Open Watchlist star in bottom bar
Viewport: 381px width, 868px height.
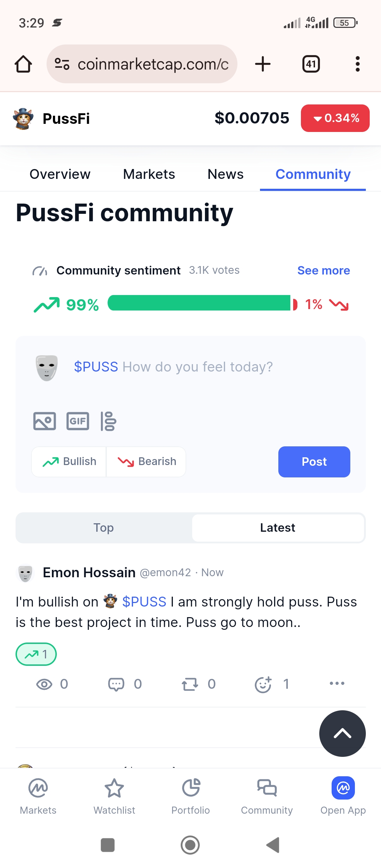114,795
